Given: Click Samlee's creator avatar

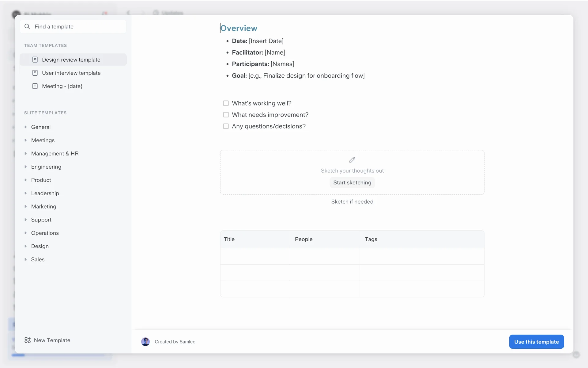Looking at the screenshot, I should pos(145,342).
